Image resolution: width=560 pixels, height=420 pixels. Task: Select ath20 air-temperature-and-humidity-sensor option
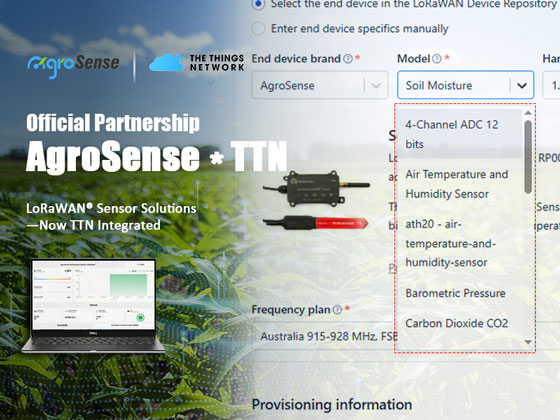(x=460, y=243)
